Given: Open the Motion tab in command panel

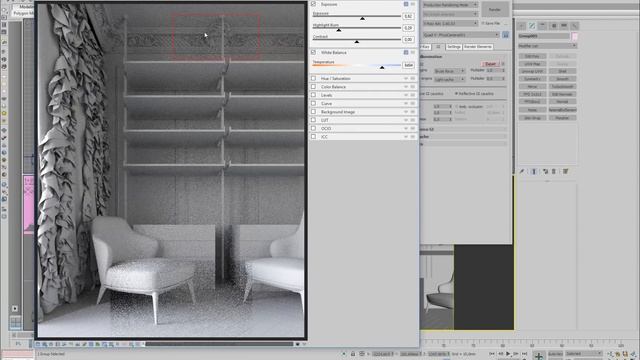Looking at the screenshot, I should (553, 26).
